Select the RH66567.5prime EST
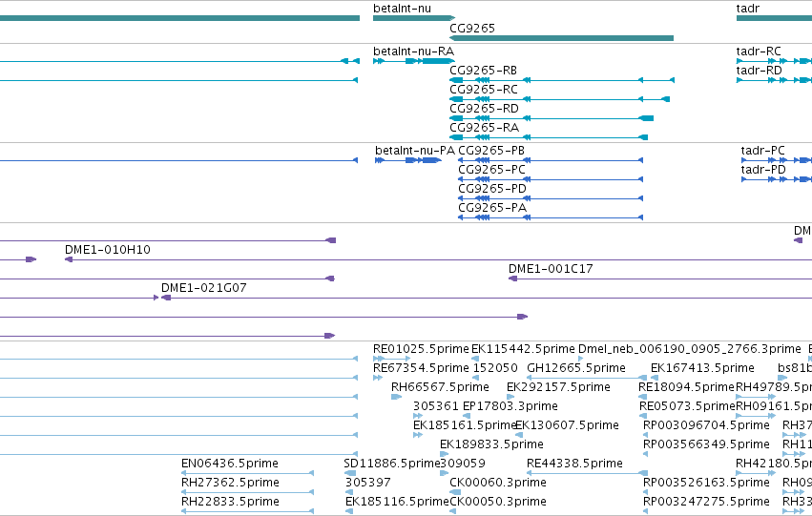Image resolution: width=812 pixels, height=516 pixels. (x=396, y=397)
